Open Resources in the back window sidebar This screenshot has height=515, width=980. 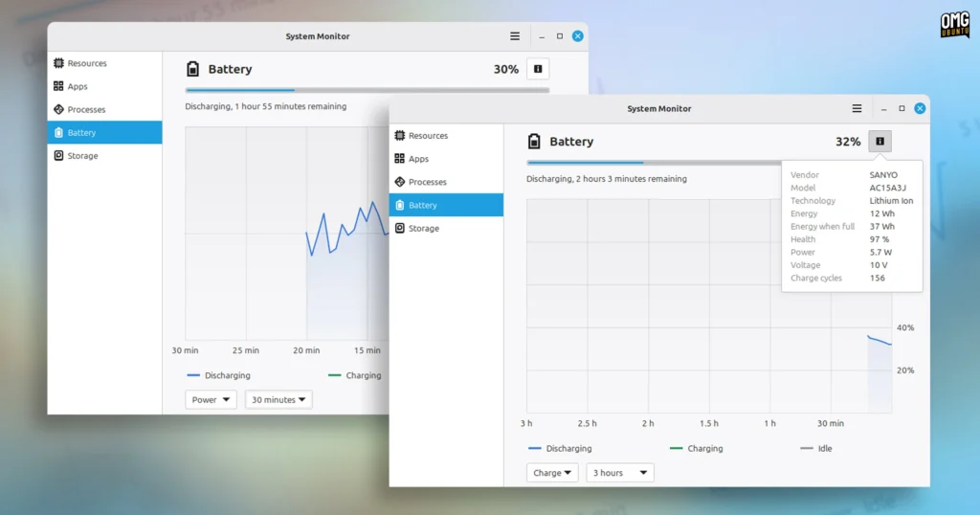pyautogui.click(x=104, y=63)
